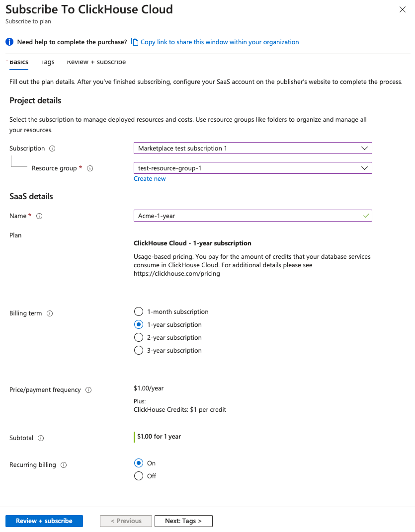Image resolution: width=415 pixels, height=532 pixels.
Task: Select the 1-month subscription option
Action: 138,311
